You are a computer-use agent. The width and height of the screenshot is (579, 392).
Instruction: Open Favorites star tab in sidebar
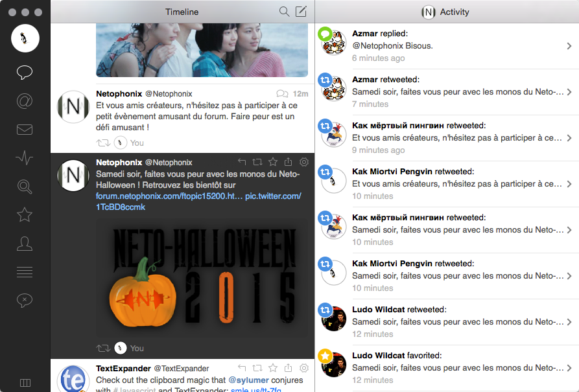[25, 214]
